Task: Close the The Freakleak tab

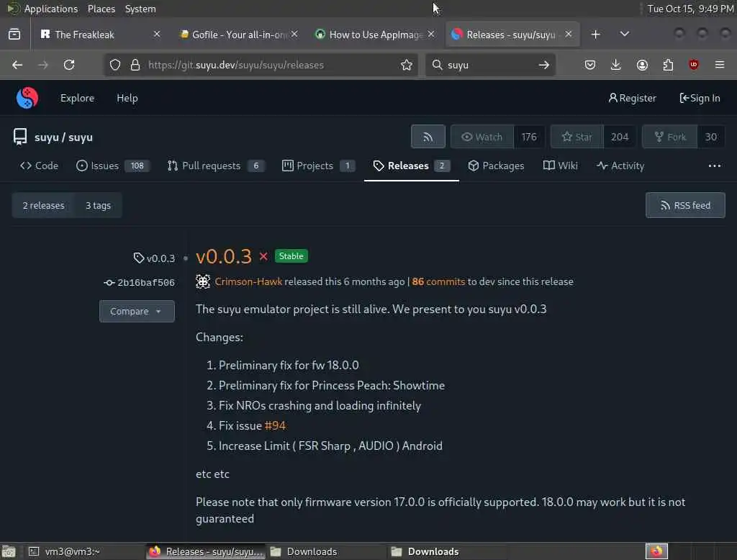Action: tap(157, 35)
